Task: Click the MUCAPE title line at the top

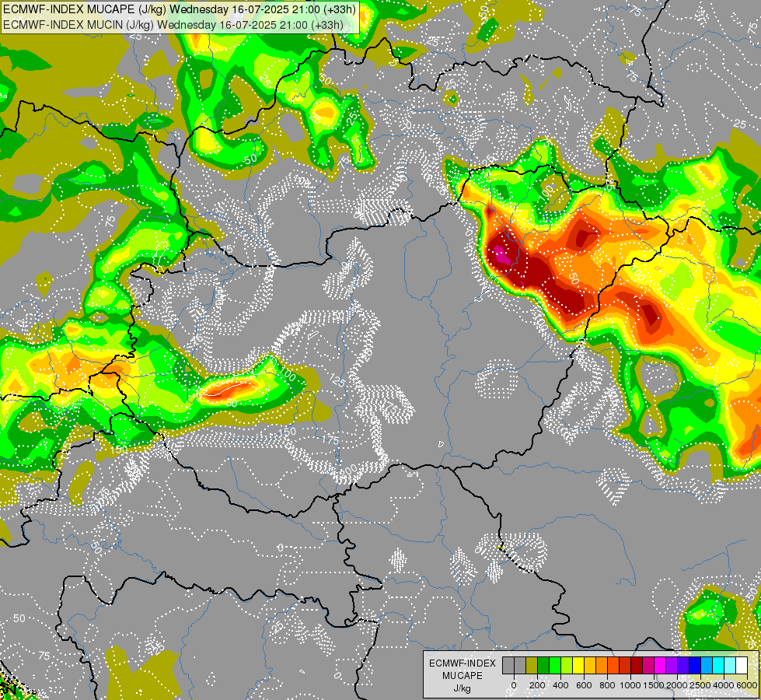Action: tap(180, 9)
